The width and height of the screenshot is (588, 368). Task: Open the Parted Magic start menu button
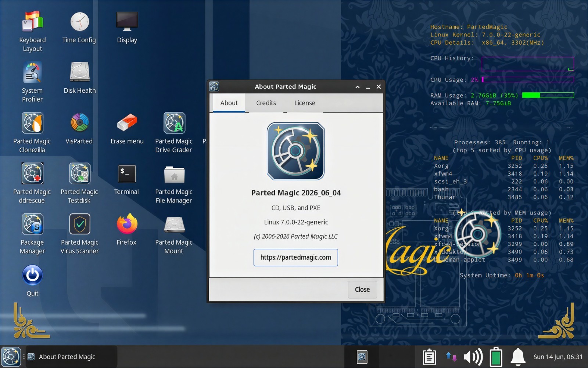tap(11, 357)
